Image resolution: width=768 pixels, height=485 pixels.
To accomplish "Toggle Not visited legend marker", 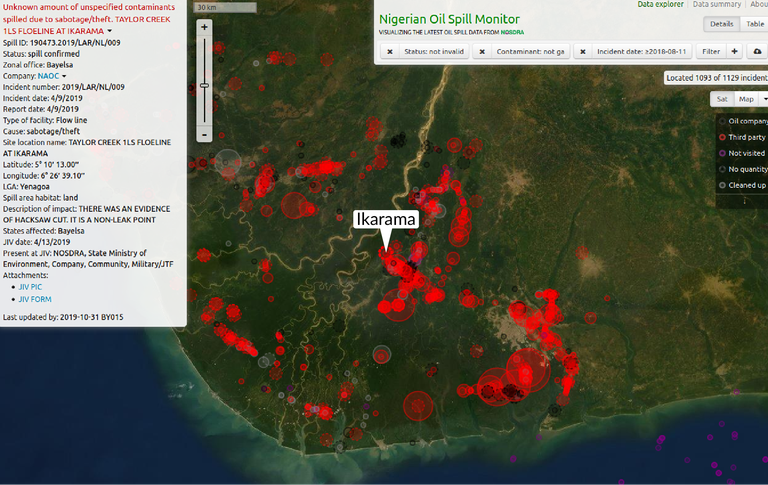I will [722, 153].
